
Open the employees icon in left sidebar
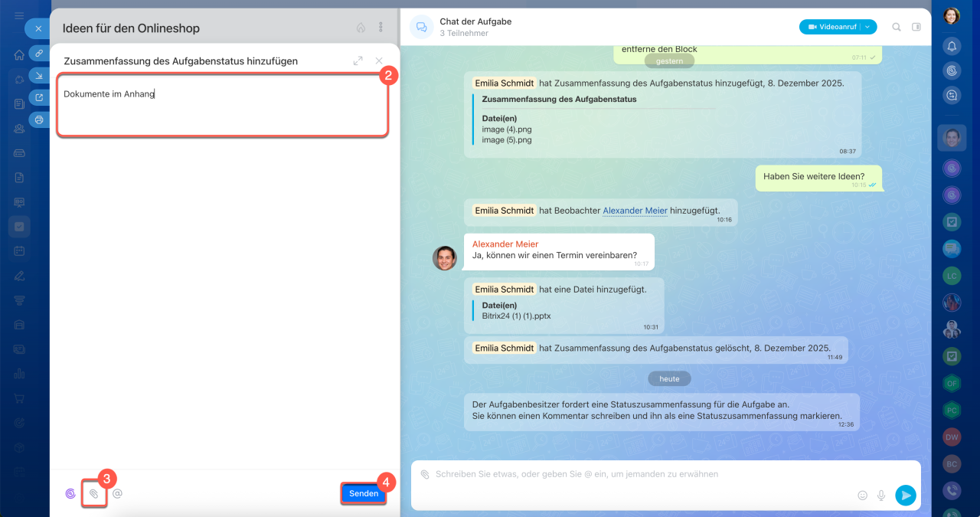coord(19,129)
